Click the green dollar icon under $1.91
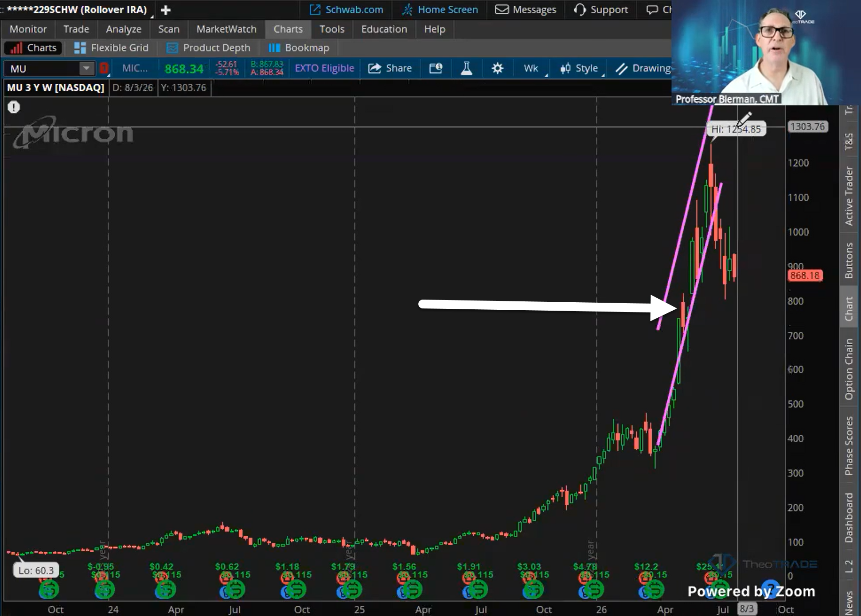Viewport: 861px width, 616px height. tap(479, 589)
